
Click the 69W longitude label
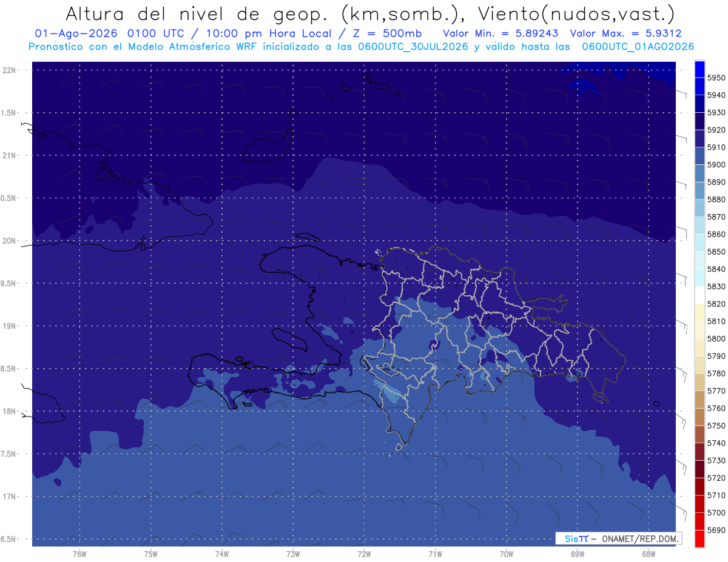[577, 554]
